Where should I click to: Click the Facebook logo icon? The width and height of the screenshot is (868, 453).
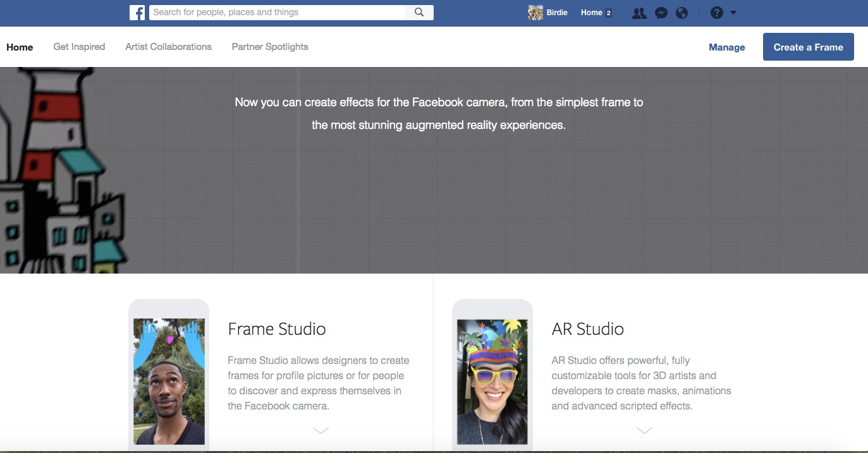tap(137, 13)
